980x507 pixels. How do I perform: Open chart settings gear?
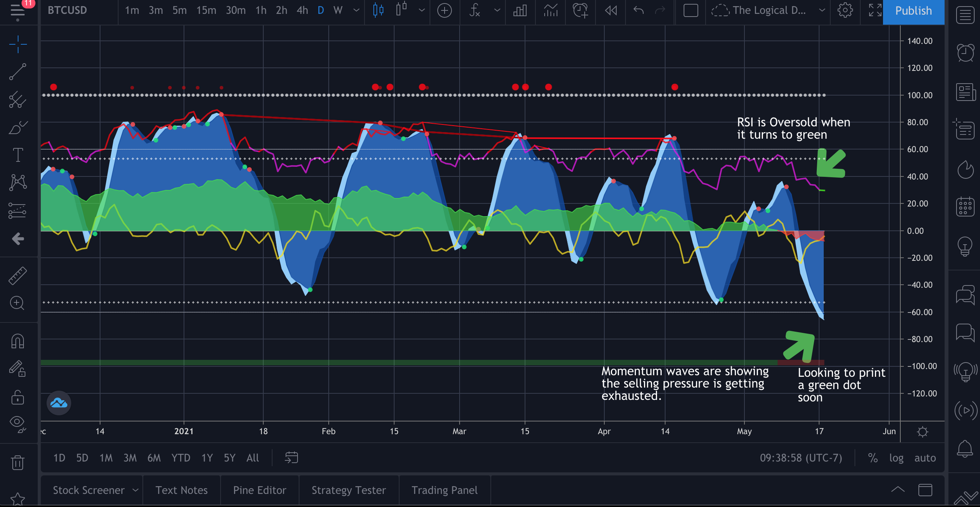coord(845,10)
